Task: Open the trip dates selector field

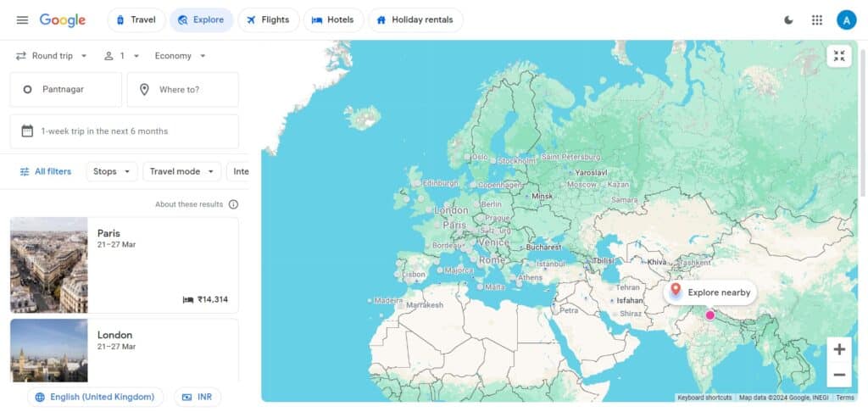Action: 124,131
